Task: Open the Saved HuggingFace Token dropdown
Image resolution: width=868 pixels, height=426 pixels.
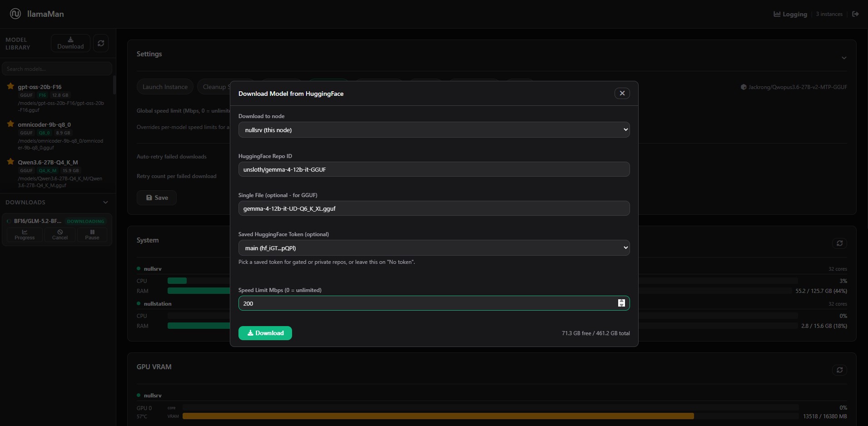Action: point(434,248)
